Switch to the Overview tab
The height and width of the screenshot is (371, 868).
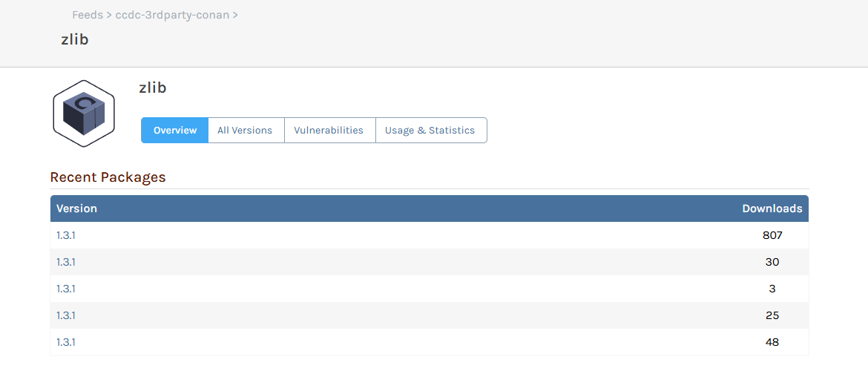point(175,130)
